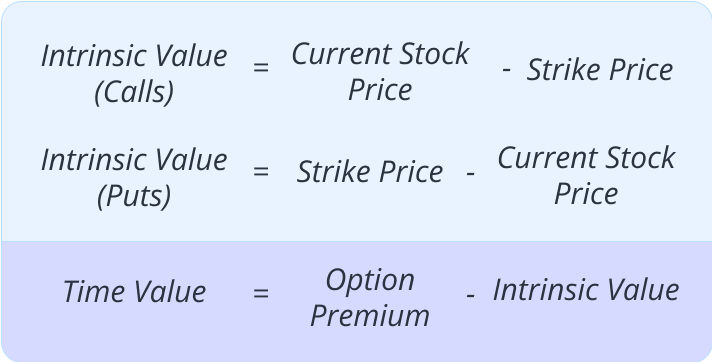Image resolution: width=712 pixels, height=362 pixels.
Task: Click the word '(Calls)' under Intrinsic Value
Action: [x=134, y=93]
